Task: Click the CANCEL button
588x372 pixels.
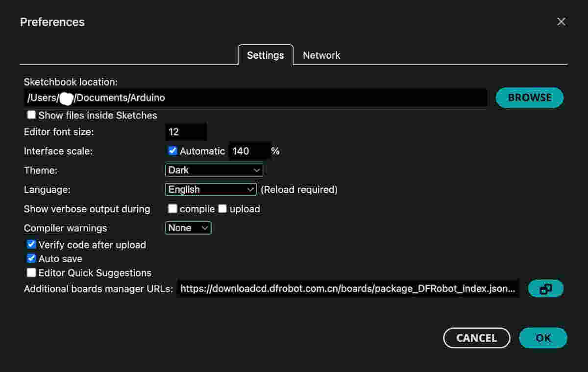Action: 477,338
